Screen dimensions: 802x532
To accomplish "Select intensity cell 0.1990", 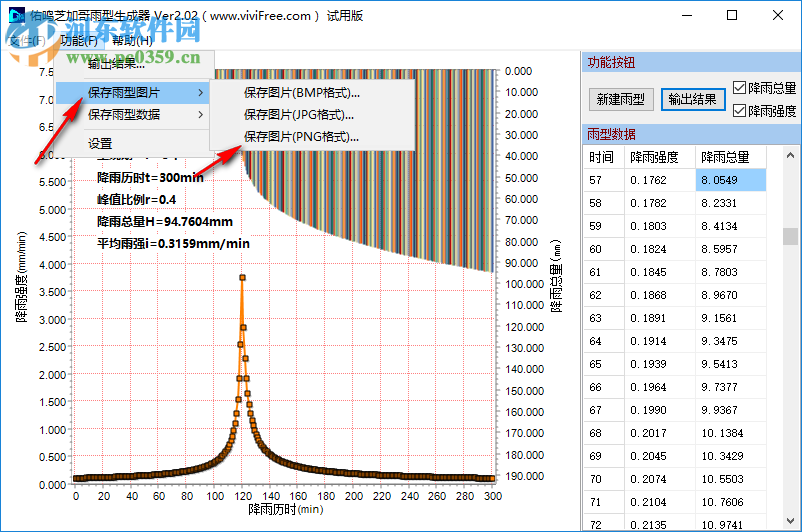I will [x=659, y=410].
